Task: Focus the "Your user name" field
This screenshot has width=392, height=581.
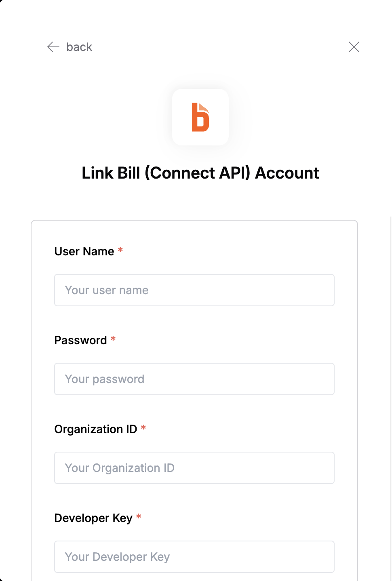Action: 194,290
